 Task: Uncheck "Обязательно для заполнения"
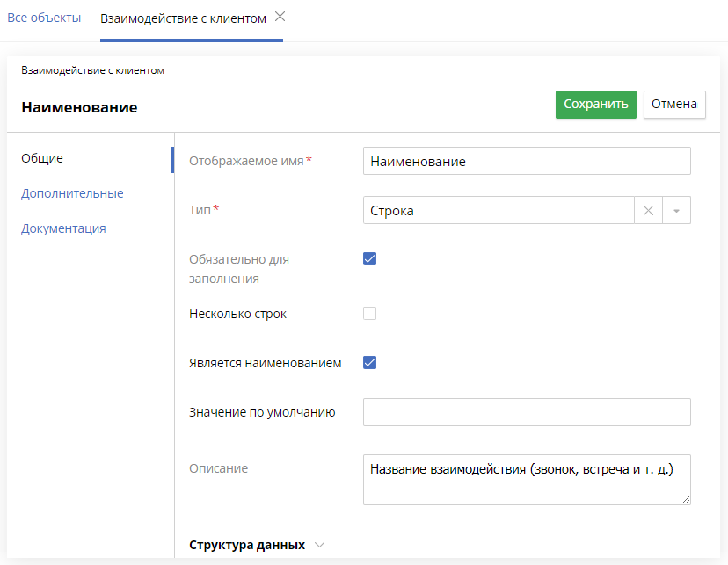tap(369, 258)
